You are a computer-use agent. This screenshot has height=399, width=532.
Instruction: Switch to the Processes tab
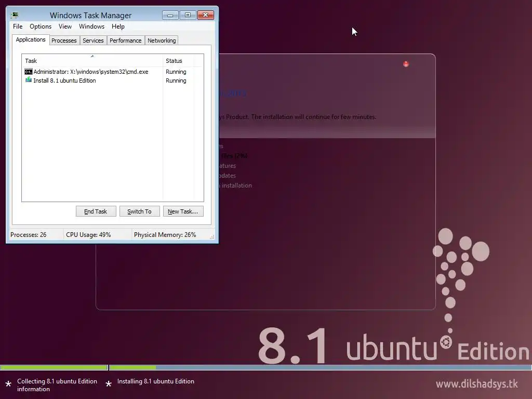64,41
